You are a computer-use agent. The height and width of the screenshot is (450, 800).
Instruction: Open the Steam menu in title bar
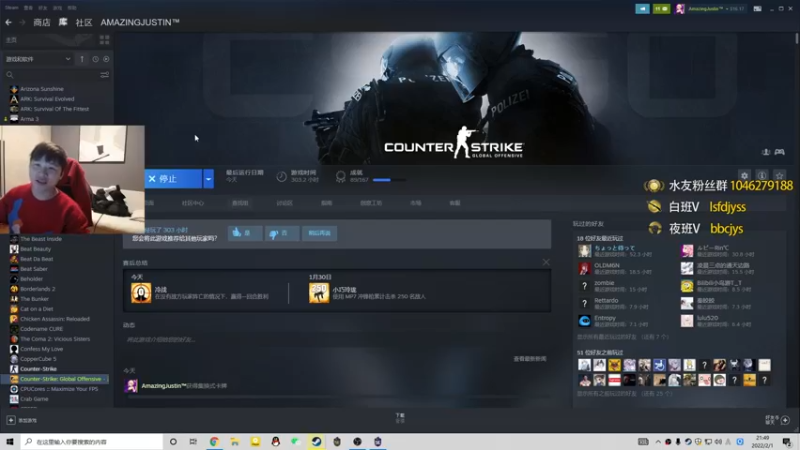(11, 8)
